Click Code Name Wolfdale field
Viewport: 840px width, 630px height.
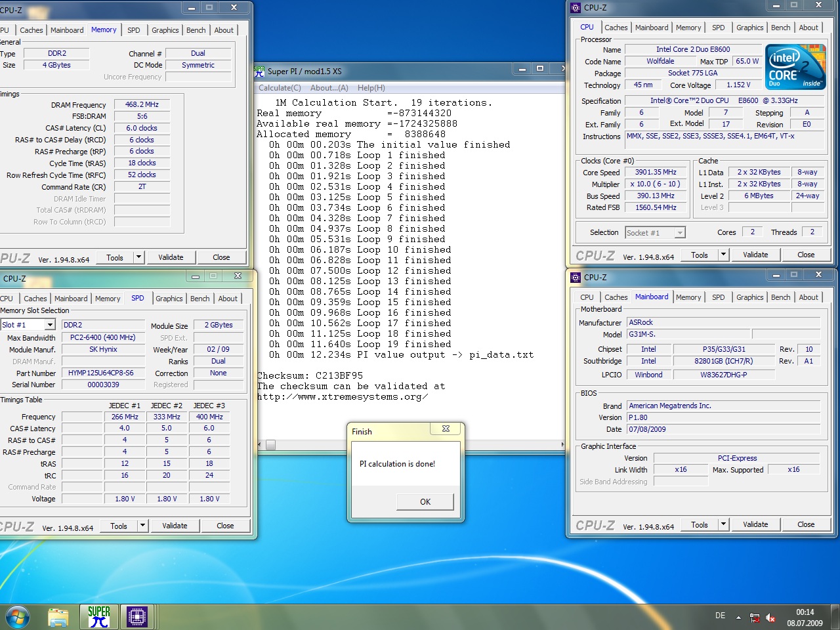point(660,61)
